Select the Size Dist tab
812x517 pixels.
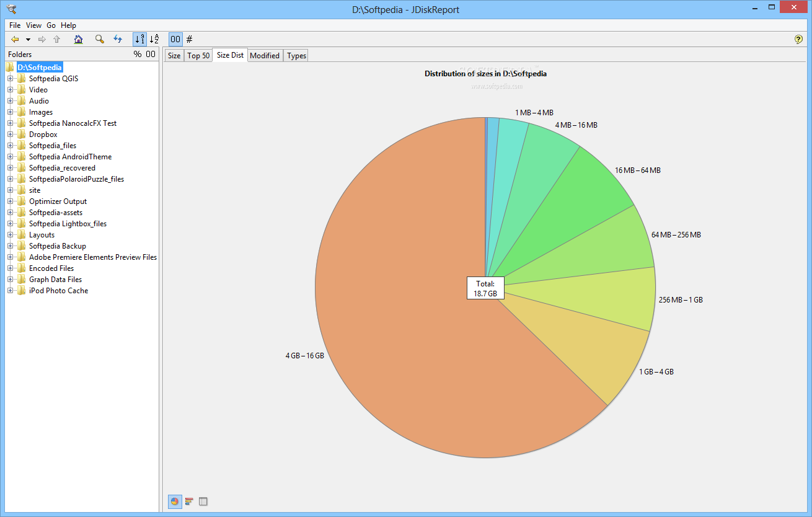click(230, 55)
